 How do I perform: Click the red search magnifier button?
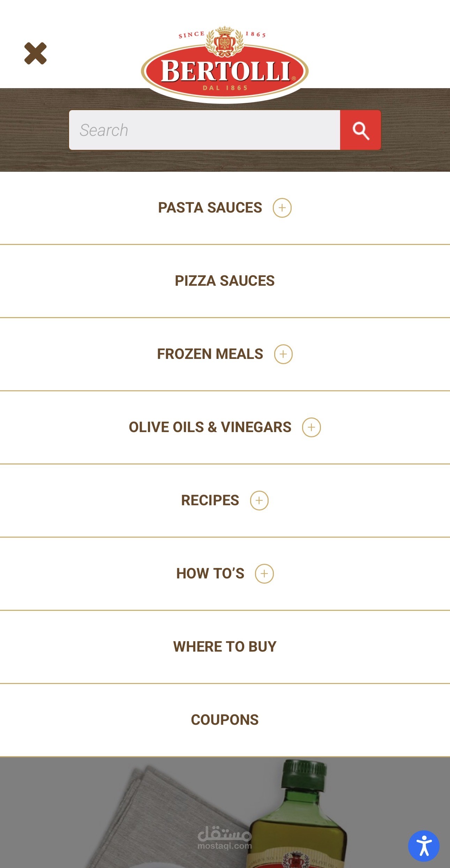(x=360, y=130)
